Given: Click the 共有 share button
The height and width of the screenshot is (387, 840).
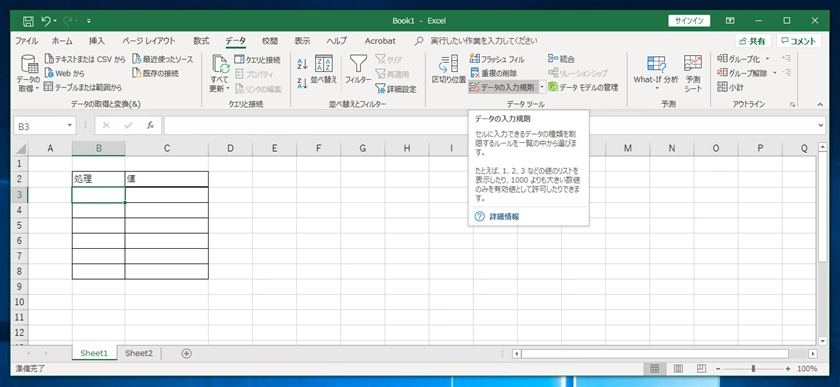Looking at the screenshot, I should point(753,41).
